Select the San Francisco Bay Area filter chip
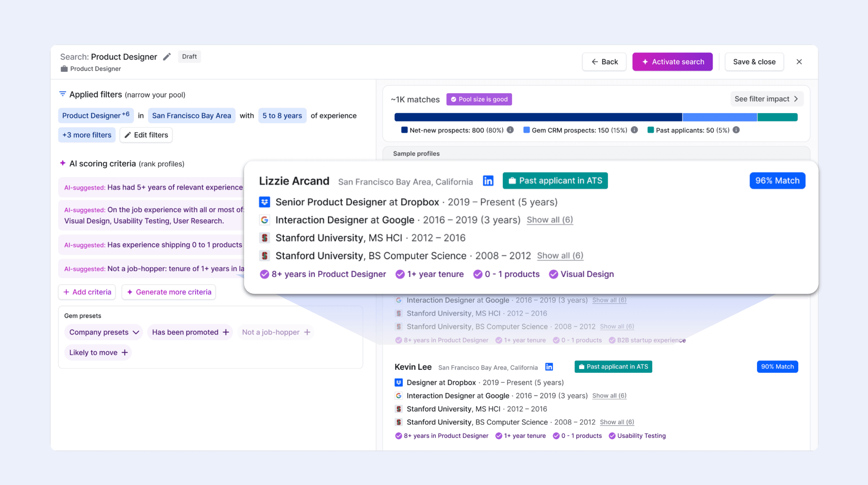Screen dimensions: 868x485 (191, 116)
